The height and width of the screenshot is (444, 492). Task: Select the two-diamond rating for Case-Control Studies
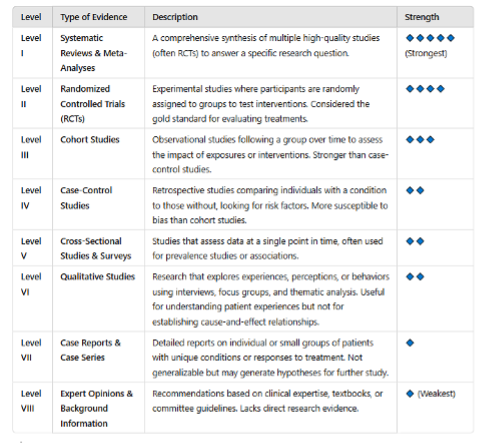pos(415,190)
